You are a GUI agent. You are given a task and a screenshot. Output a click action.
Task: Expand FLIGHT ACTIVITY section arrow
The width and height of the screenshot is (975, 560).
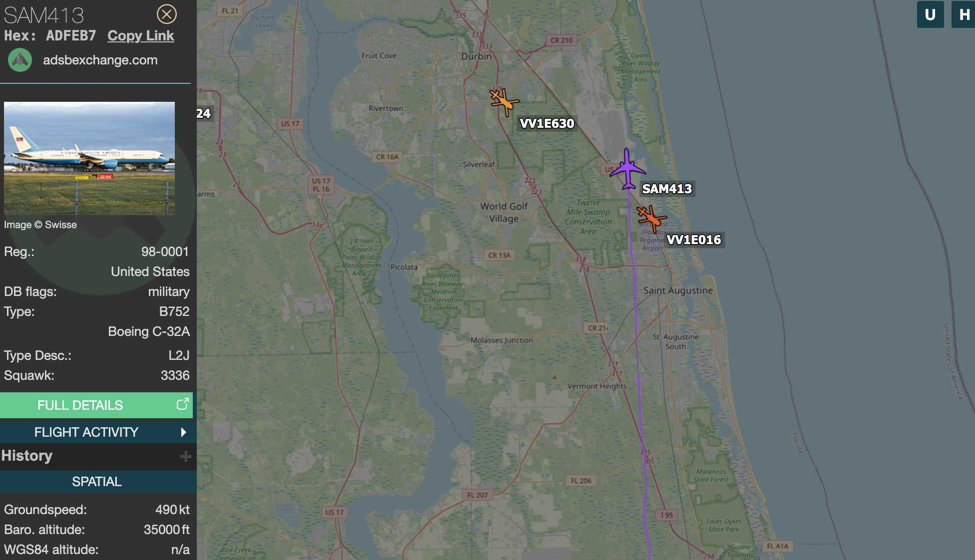(x=183, y=432)
